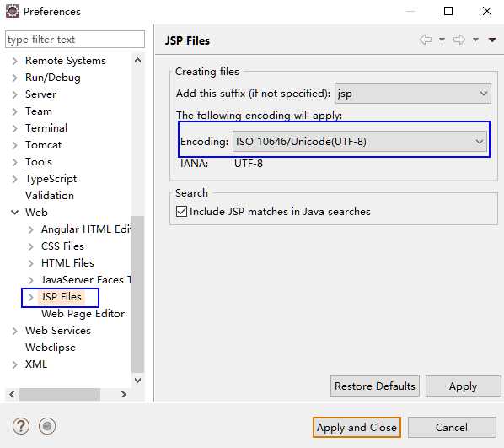Click the Restore Defaults button

click(x=375, y=386)
